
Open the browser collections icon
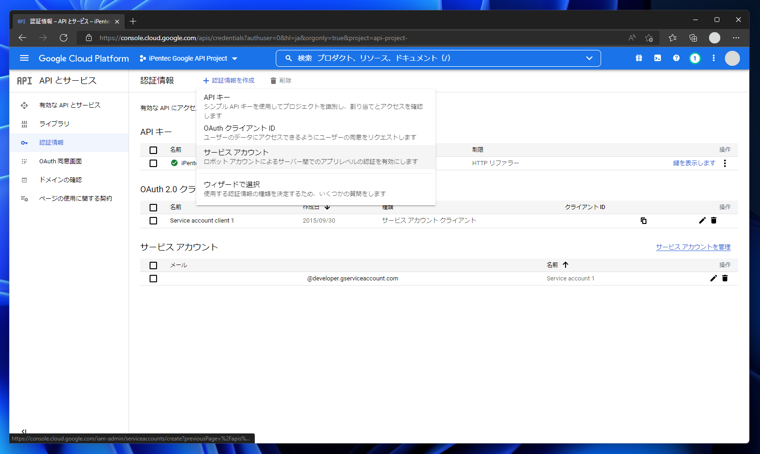click(693, 38)
